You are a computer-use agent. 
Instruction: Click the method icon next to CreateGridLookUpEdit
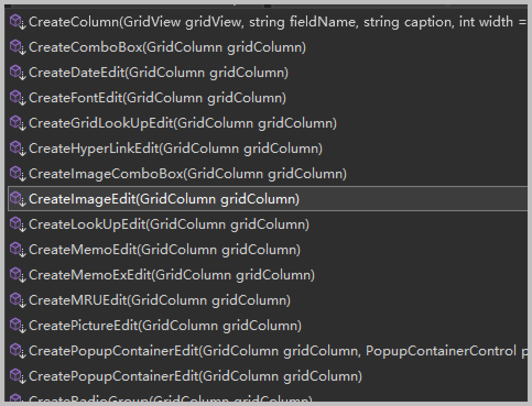point(17,123)
